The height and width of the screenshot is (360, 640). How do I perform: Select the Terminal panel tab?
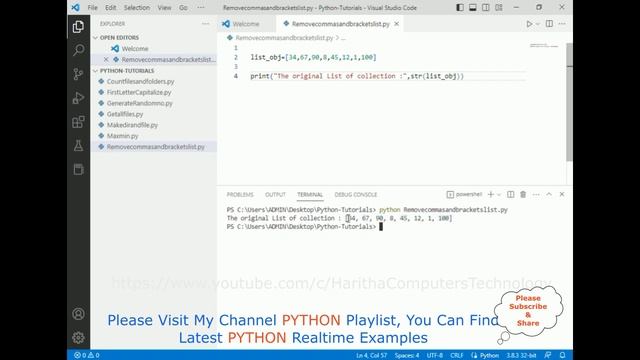pyautogui.click(x=310, y=195)
